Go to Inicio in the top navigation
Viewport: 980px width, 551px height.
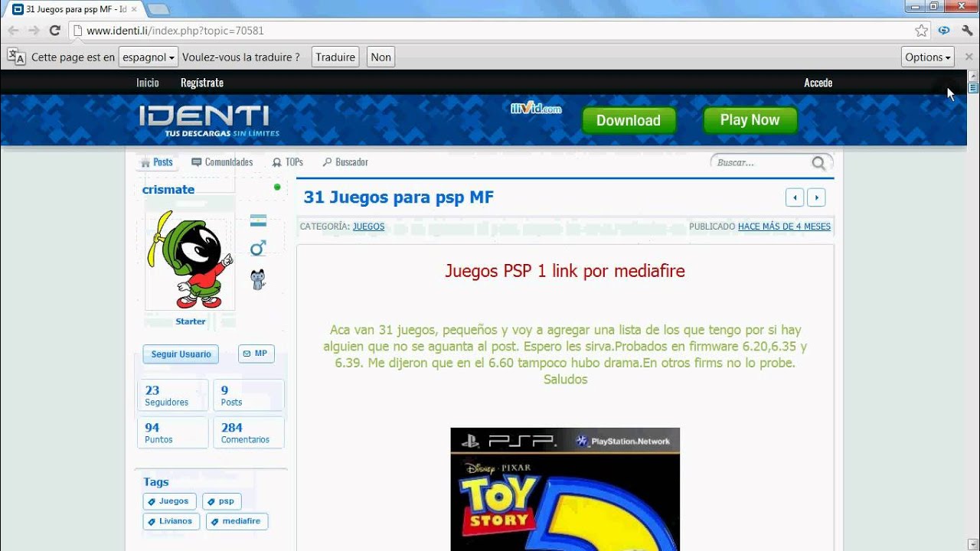pyautogui.click(x=148, y=83)
